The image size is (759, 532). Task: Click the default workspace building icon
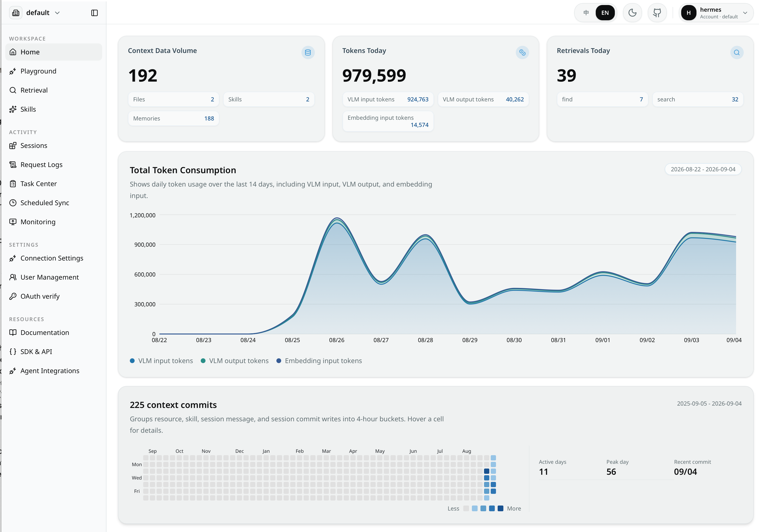point(16,13)
